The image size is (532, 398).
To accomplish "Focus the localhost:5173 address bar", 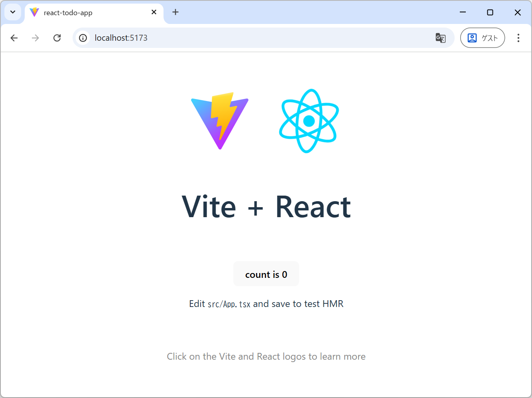I will (239, 38).
